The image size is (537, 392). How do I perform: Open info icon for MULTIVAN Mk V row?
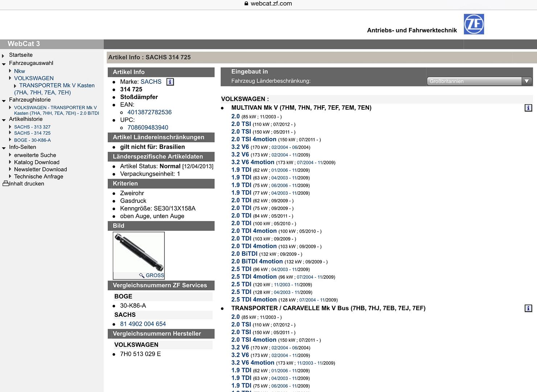point(528,108)
